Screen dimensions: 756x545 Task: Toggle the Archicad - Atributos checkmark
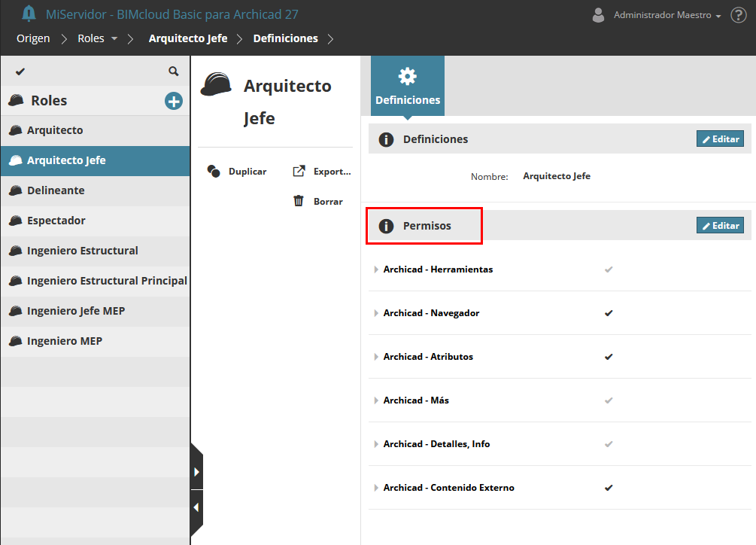pos(609,357)
